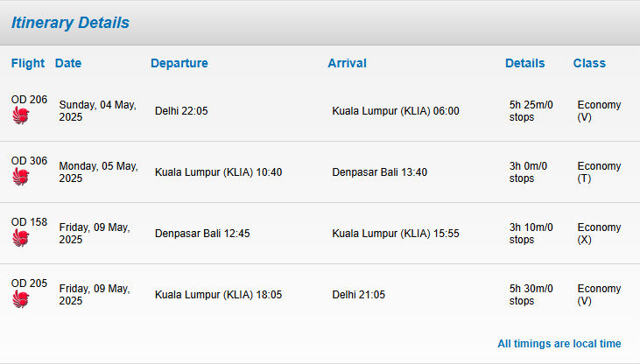640x364 pixels.
Task: Click the Itinerary Details heading
Action: [70, 23]
